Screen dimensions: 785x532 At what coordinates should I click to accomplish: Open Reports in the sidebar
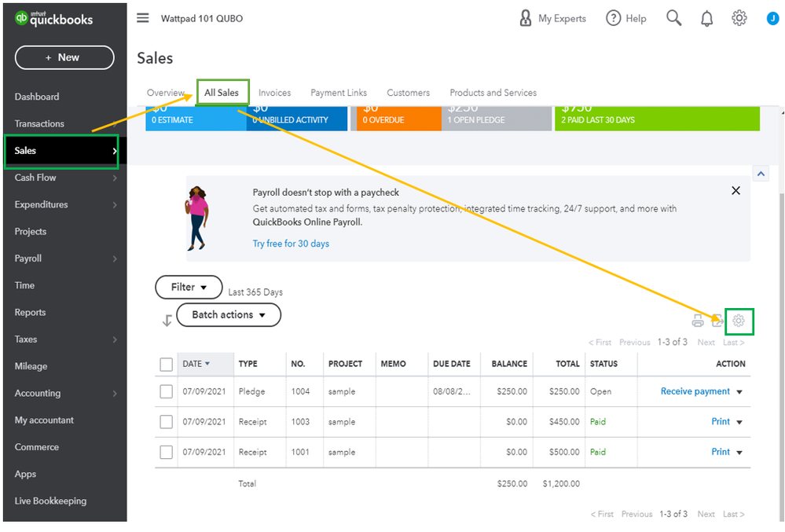pyautogui.click(x=30, y=312)
